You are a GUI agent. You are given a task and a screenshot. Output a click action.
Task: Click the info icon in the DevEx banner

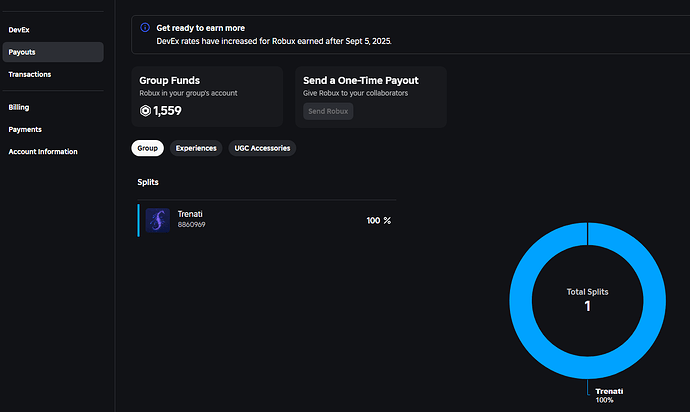(145, 28)
